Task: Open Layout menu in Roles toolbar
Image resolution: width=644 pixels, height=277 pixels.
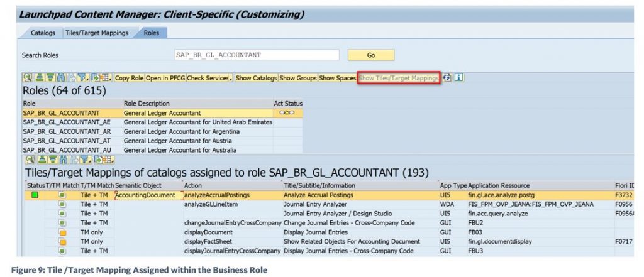Action: tap(106, 77)
